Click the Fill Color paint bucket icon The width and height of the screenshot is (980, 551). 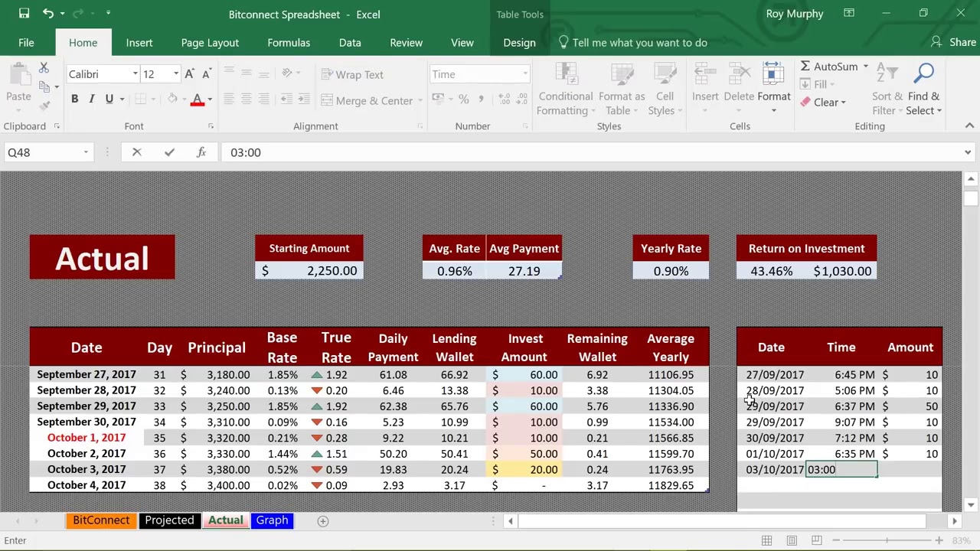[172, 99]
